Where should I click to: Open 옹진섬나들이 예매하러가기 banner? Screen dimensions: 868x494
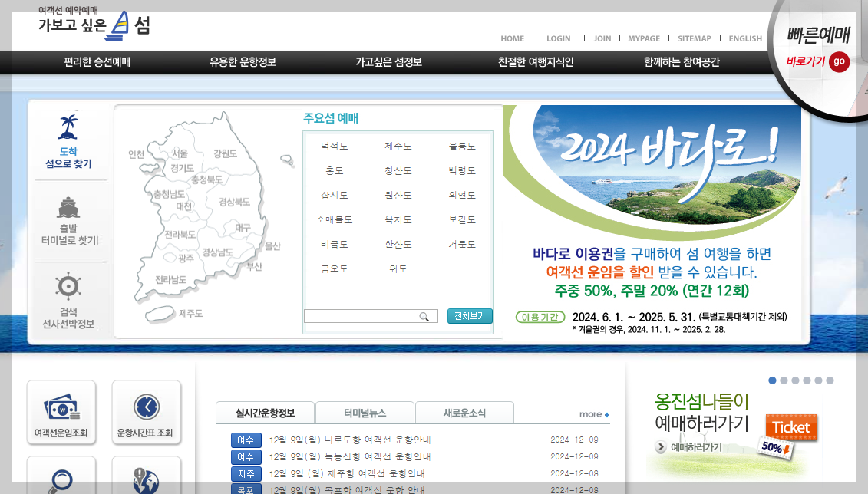pos(734,434)
